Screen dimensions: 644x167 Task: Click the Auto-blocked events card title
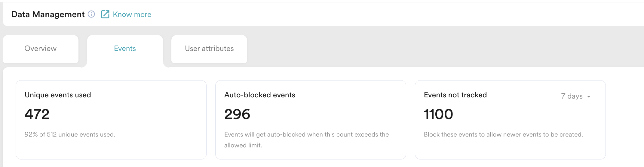tap(259, 95)
